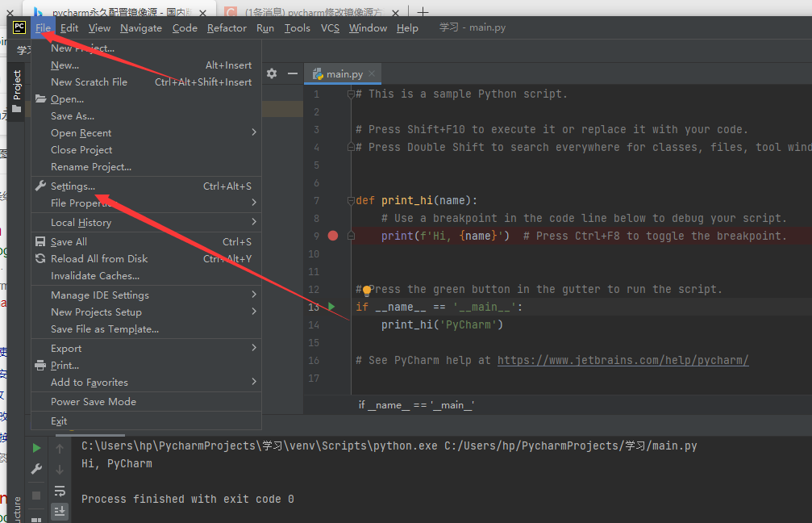Rerun the script from the Run panel

(36, 448)
